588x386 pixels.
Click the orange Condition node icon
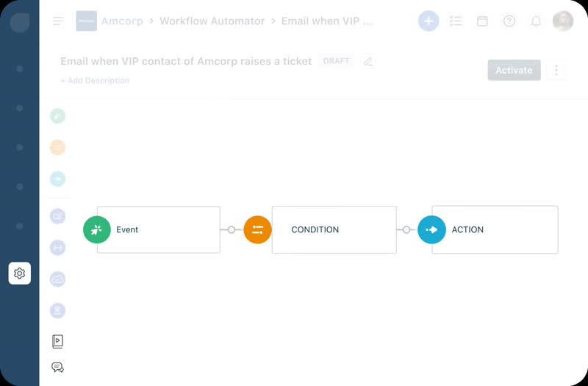[258, 229]
